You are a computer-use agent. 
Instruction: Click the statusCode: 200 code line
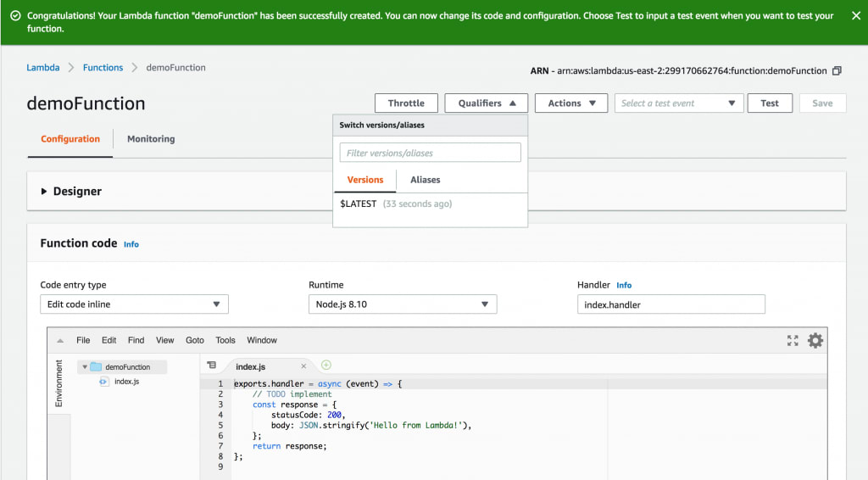point(308,415)
